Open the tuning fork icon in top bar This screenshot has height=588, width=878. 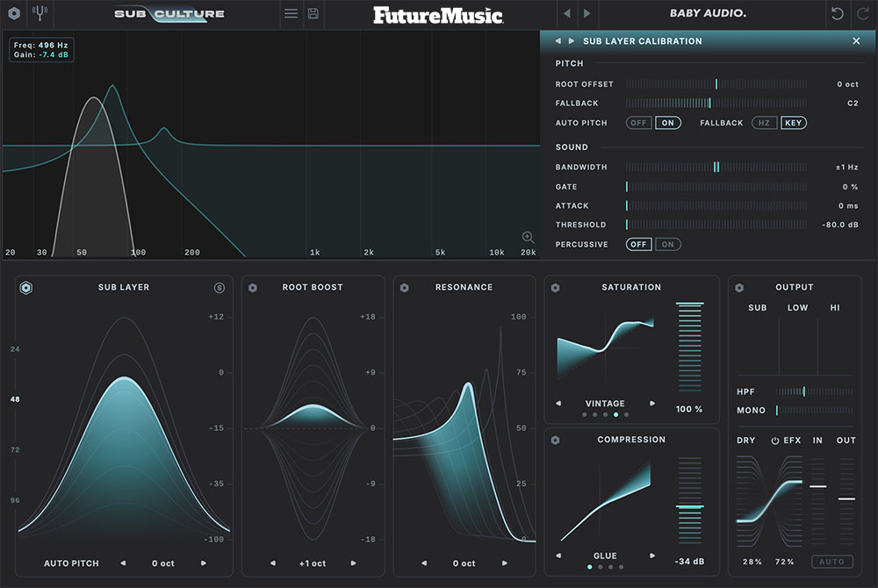40,13
